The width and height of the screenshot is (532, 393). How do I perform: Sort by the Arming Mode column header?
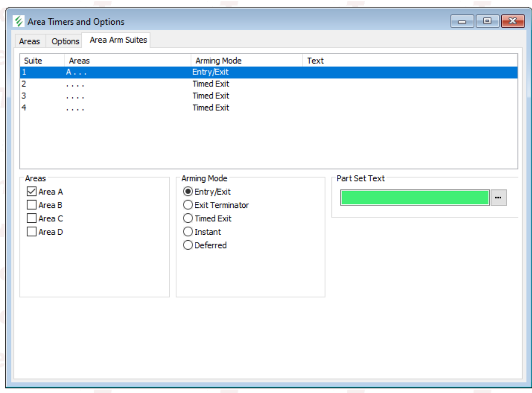[218, 61]
